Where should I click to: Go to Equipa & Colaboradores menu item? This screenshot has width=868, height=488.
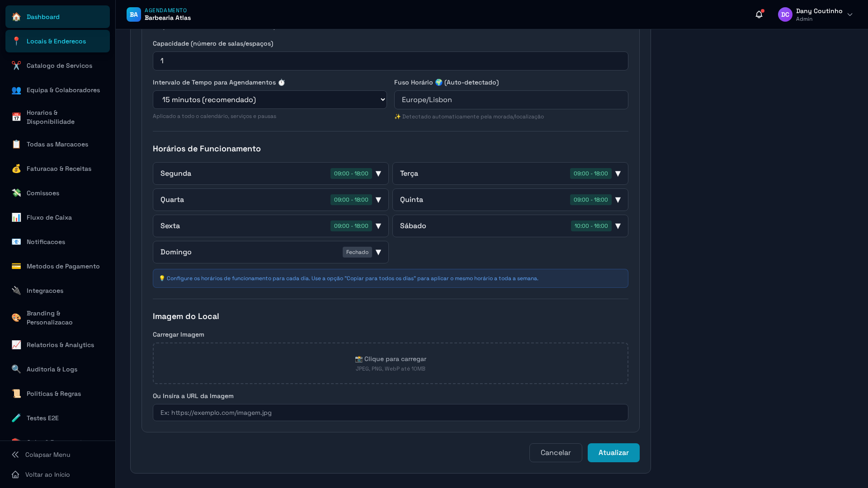click(63, 90)
